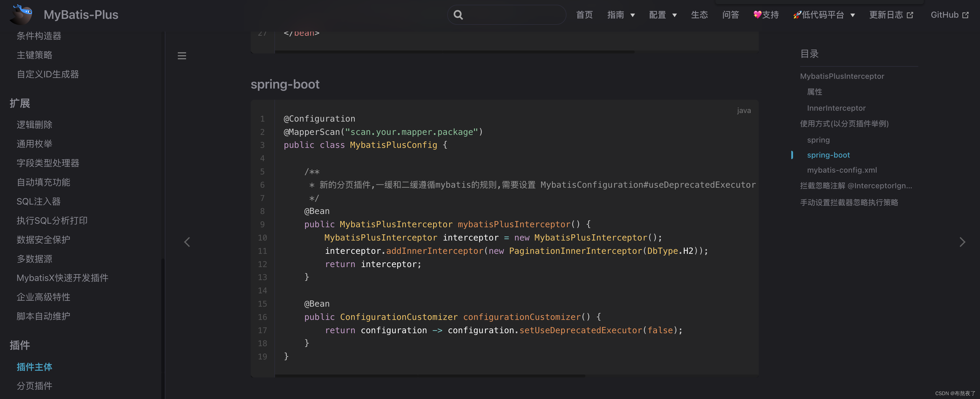
Task: Select 插件主体 in sidebar
Action: 34,367
